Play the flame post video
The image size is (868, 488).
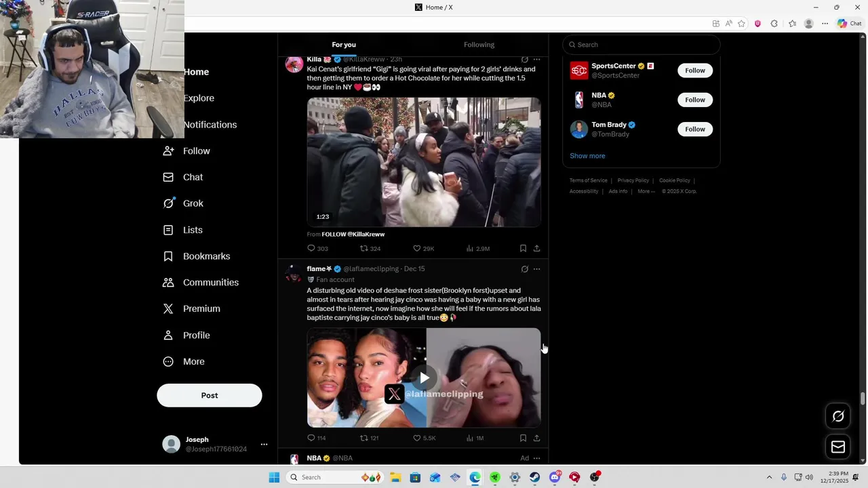(424, 378)
